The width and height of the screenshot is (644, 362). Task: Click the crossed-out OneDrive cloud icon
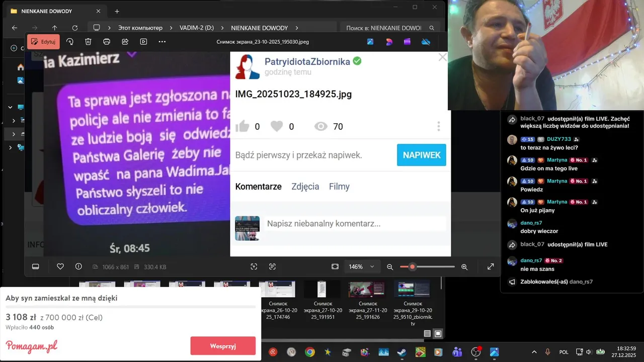(426, 42)
